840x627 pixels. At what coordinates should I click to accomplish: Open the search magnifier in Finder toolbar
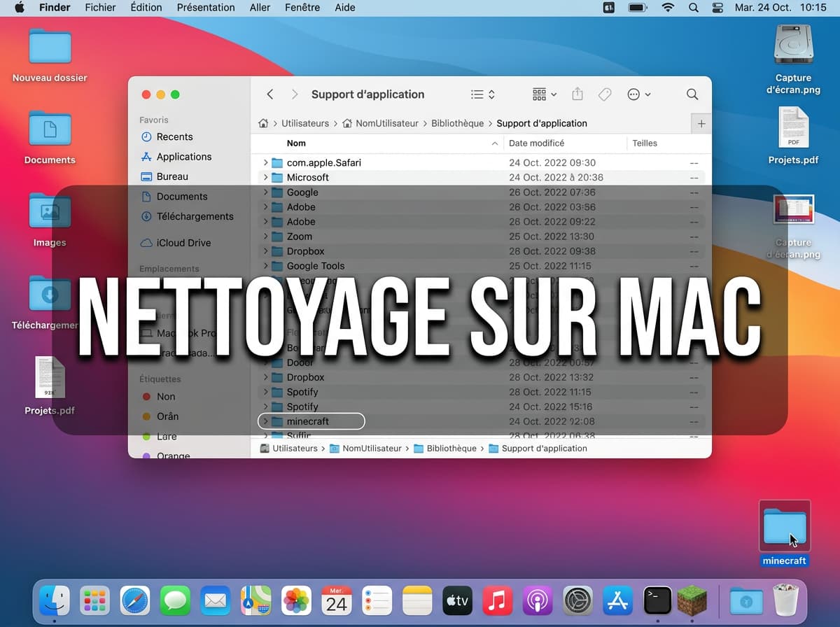692,94
